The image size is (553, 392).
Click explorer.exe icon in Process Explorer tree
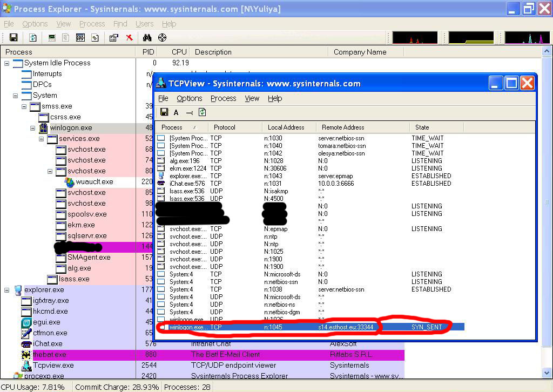pos(18,290)
